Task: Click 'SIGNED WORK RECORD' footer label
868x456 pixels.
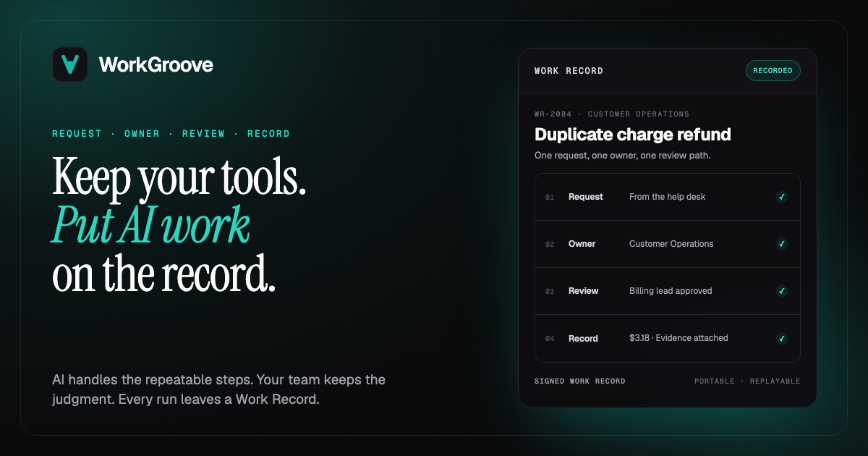Action: pyautogui.click(x=580, y=381)
